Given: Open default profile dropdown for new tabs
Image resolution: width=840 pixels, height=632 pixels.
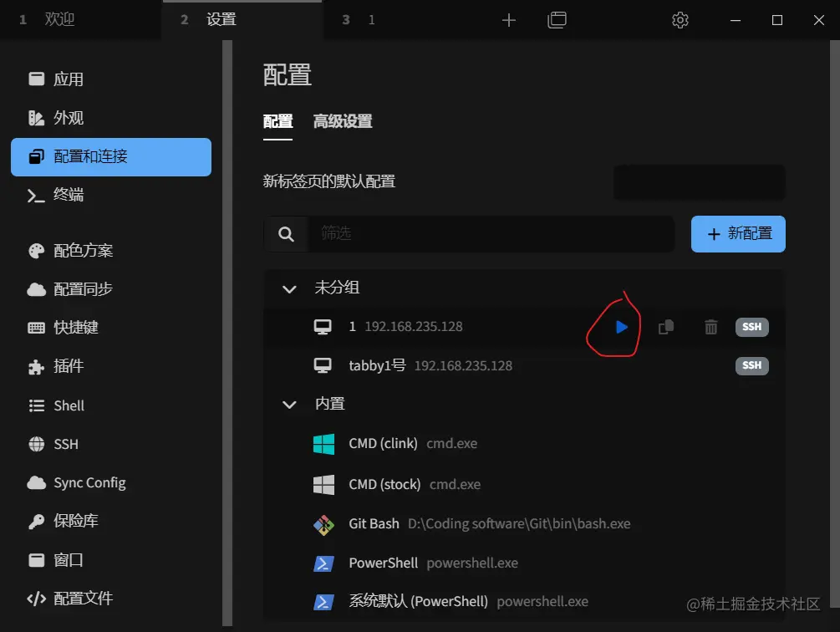Looking at the screenshot, I should coord(699,182).
